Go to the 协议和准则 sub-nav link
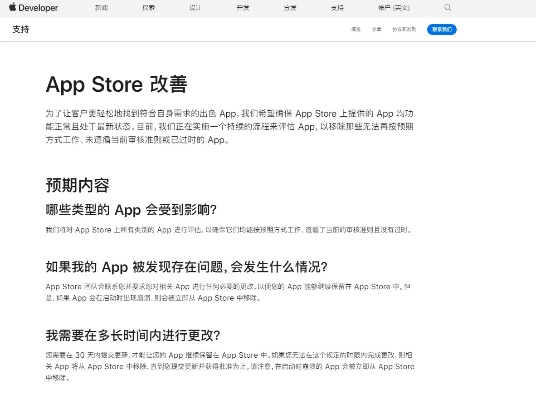This screenshot has width=536, height=400. tap(404, 29)
